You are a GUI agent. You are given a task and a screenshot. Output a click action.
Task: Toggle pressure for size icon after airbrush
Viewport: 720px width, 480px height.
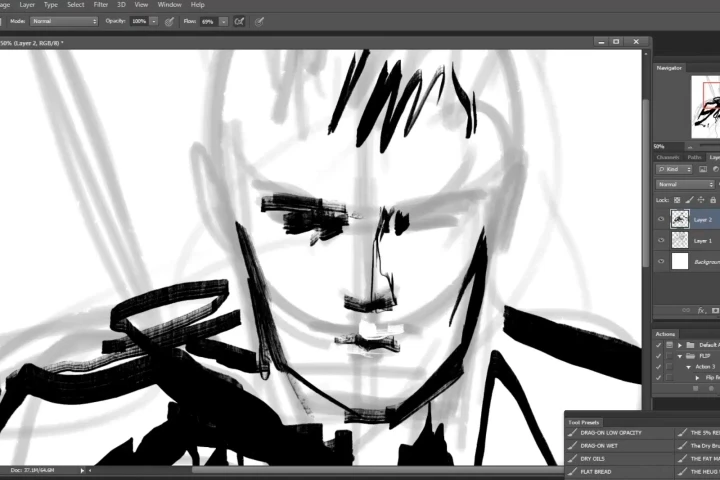point(259,22)
